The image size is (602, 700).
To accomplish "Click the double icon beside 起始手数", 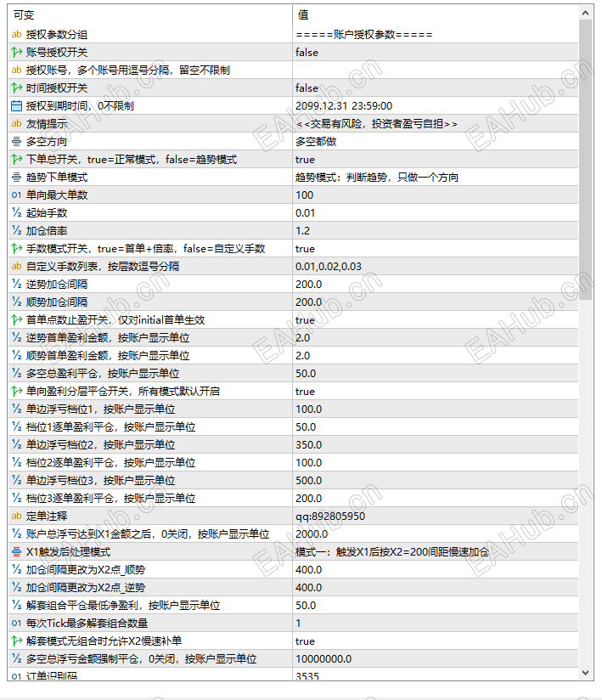I will [16, 213].
